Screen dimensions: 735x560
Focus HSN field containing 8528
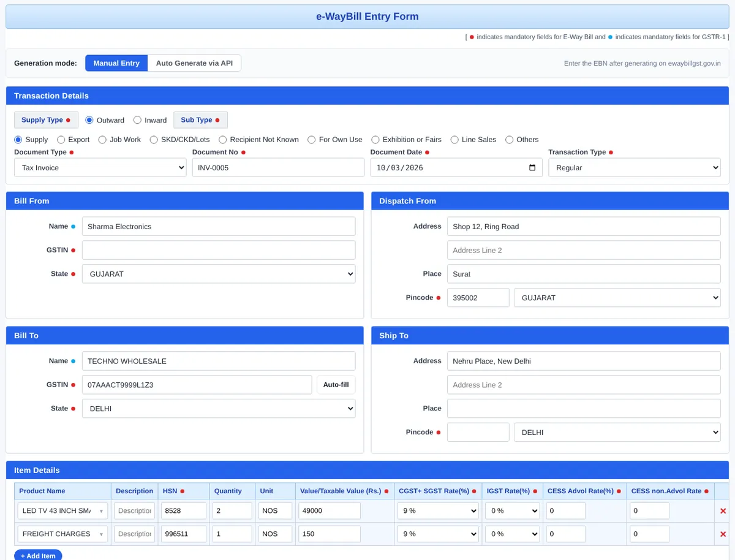coord(184,511)
